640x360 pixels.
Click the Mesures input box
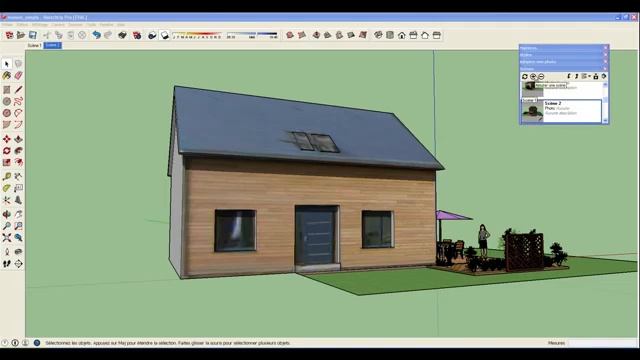pos(602,343)
